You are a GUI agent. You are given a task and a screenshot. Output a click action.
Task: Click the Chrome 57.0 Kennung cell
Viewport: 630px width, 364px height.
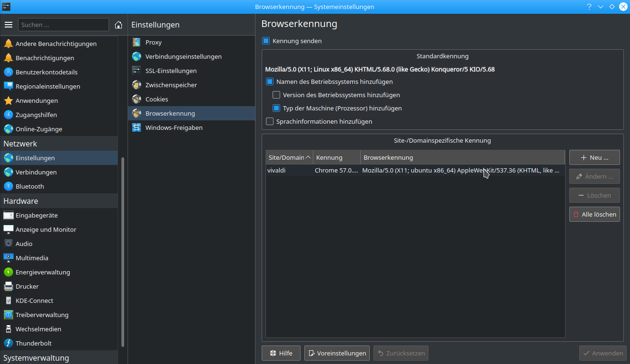click(x=337, y=170)
